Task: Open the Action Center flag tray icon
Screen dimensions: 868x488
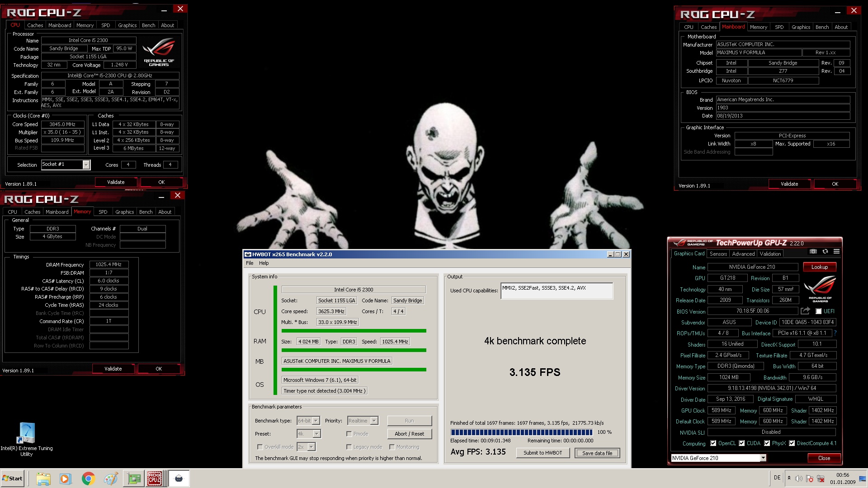Action: 809,478
